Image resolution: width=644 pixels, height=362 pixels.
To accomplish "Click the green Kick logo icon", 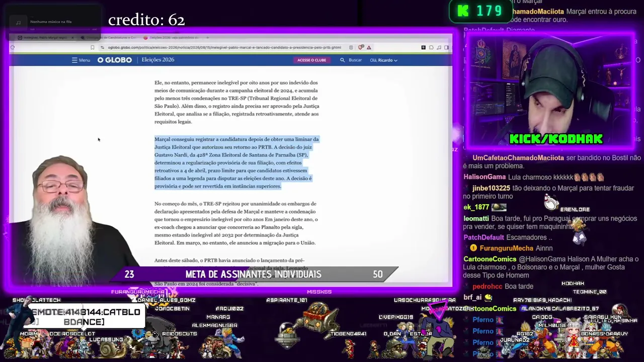I will point(463,11).
